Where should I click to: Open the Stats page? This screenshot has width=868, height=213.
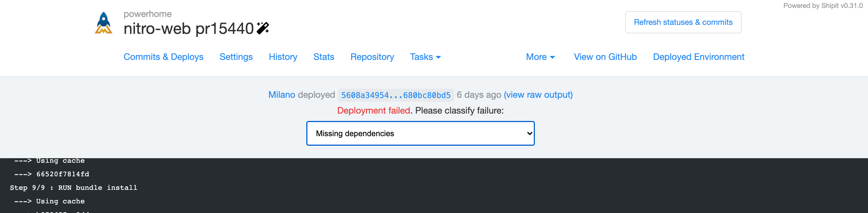coord(323,57)
